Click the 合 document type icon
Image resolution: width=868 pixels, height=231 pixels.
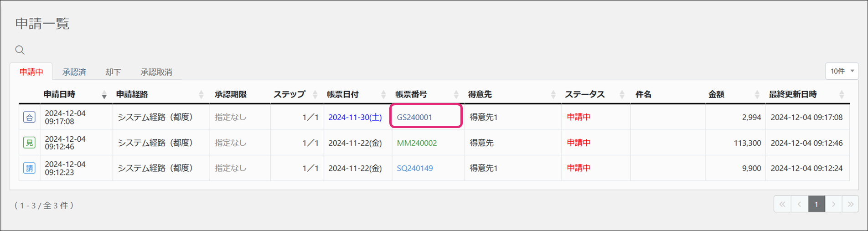[x=29, y=118]
